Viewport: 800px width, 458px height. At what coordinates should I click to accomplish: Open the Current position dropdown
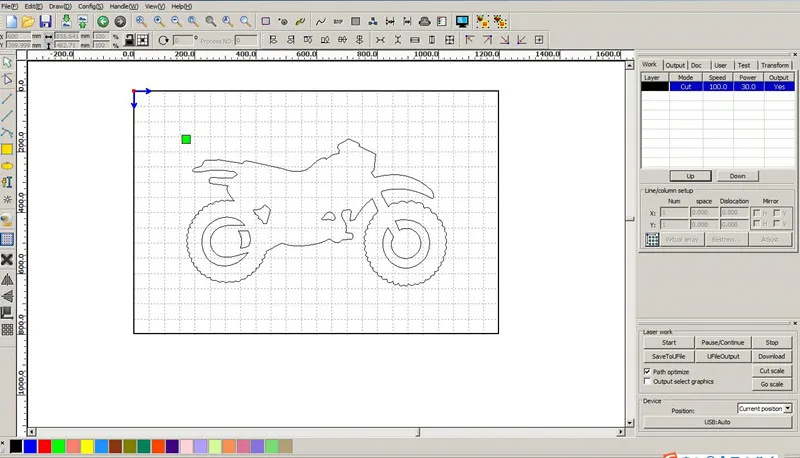[x=788, y=409]
